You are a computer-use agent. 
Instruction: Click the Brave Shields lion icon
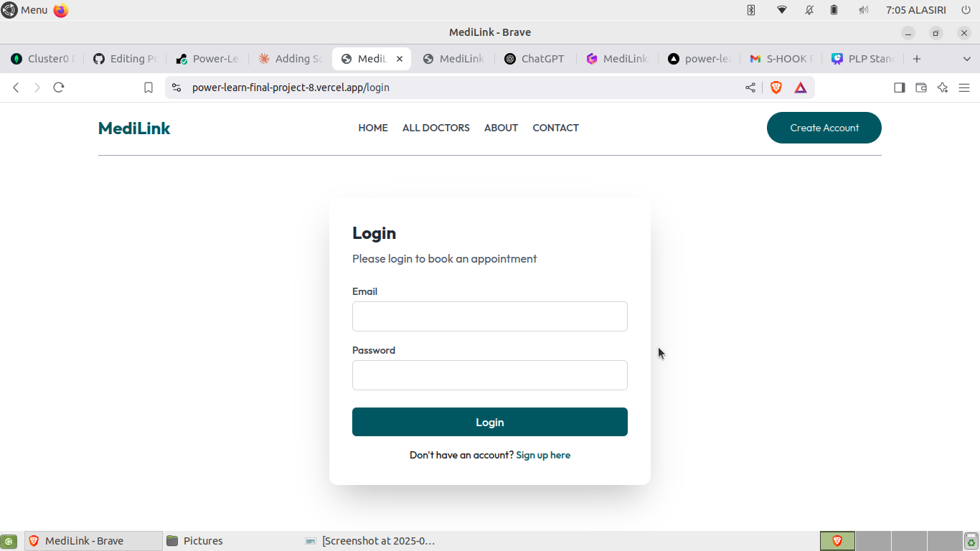click(776, 88)
